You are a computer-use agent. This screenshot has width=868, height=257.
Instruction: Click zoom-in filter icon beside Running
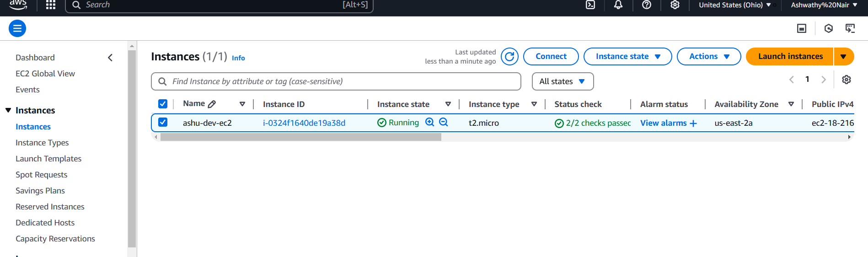429,122
